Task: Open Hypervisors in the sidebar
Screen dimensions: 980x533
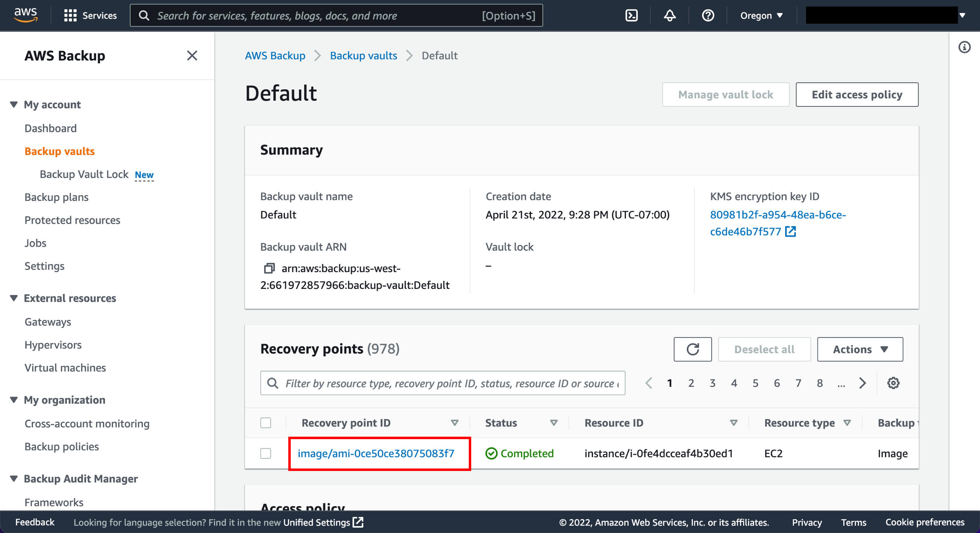Action: (53, 344)
